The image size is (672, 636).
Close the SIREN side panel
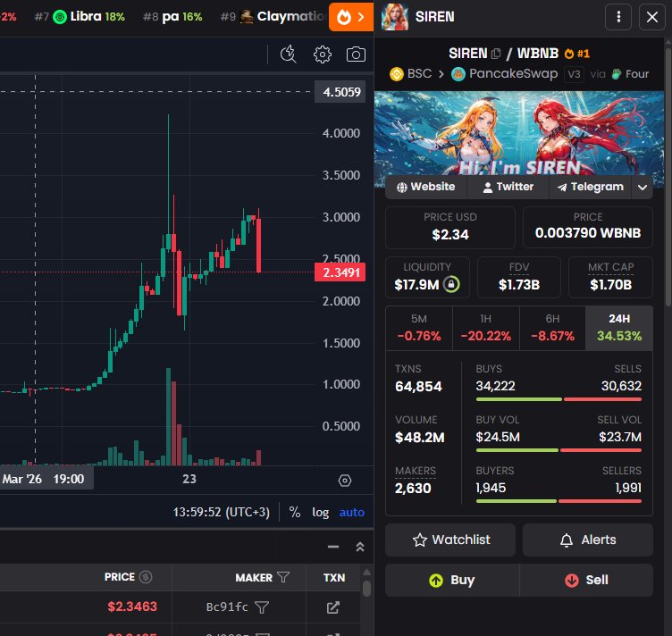[x=651, y=17]
